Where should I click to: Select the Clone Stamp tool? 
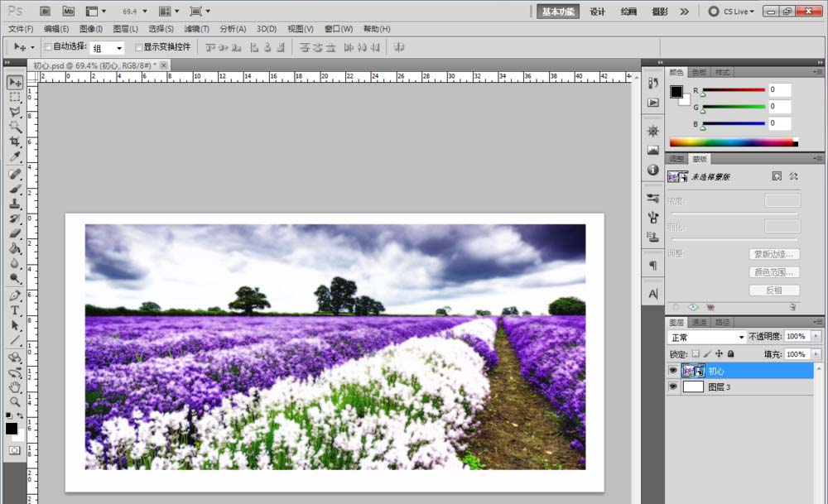point(15,204)
